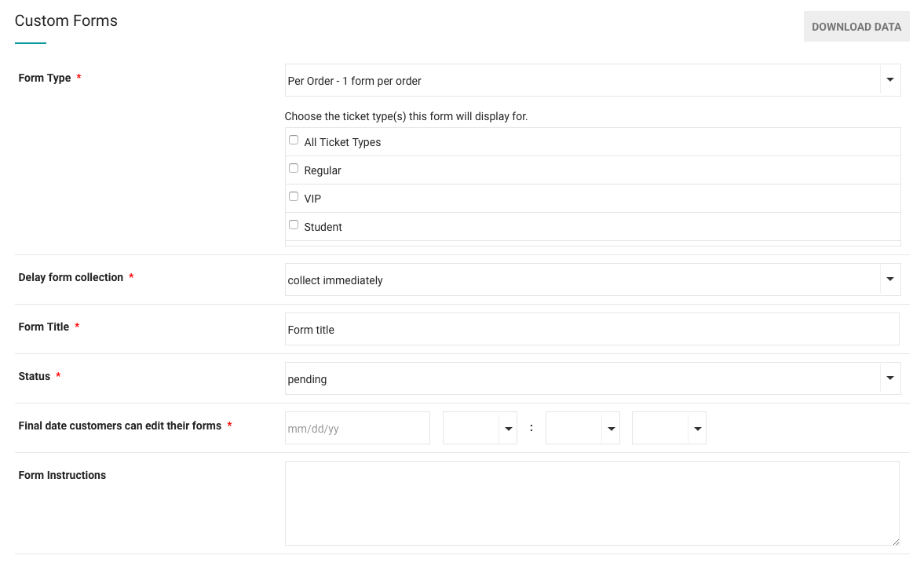Enable the All Ticket Types checkbox
The height and width of the screenshot is (570, 924).
click(x=294, y=139)
